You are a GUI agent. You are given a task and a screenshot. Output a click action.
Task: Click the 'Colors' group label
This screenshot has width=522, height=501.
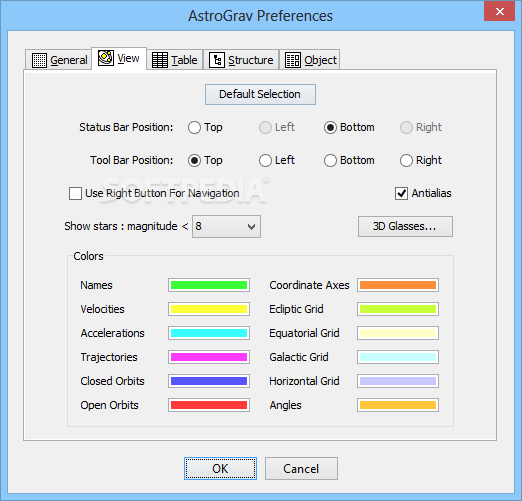point(88,256)
